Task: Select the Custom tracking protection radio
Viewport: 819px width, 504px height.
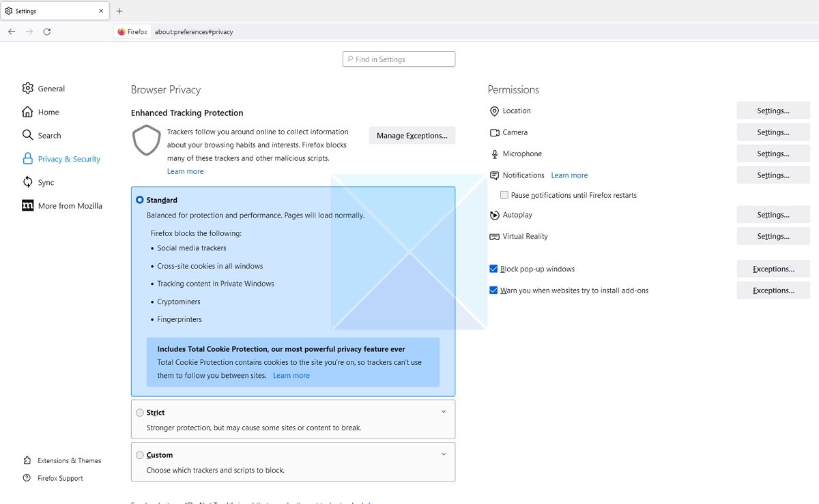Action: [x=140, y=455]
